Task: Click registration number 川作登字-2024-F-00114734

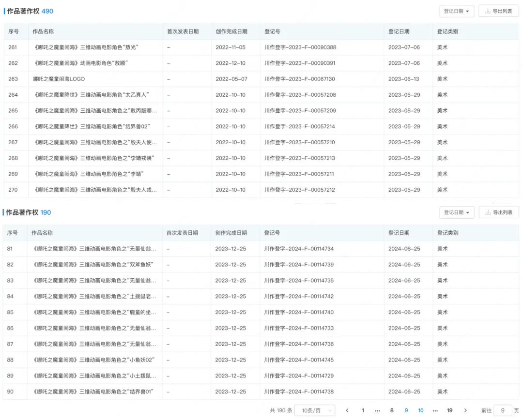Action: [x=299, y=249]
